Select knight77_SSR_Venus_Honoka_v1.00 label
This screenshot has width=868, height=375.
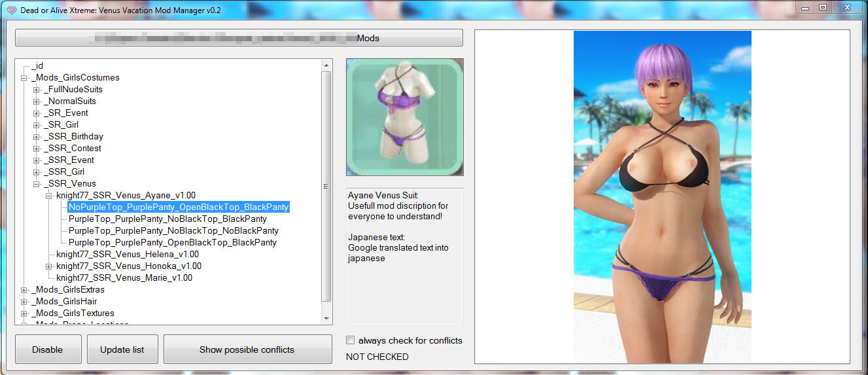click(x=129, y=266)
